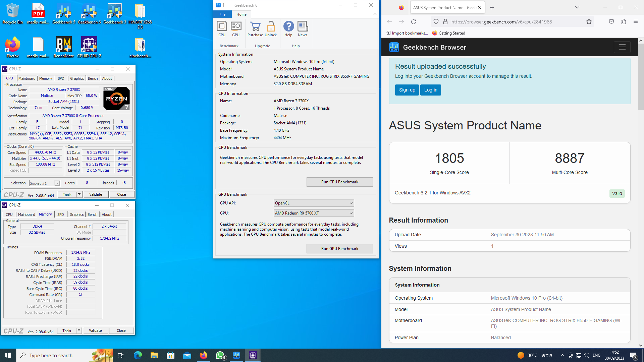Open File tab in Geekbench 6
644x362 pixels.
point(222,14)
